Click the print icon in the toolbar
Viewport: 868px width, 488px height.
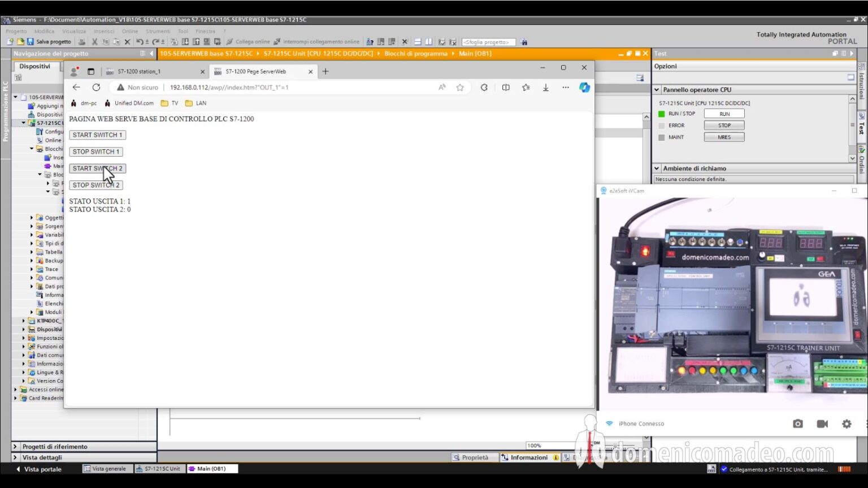[x=83, y=41]
